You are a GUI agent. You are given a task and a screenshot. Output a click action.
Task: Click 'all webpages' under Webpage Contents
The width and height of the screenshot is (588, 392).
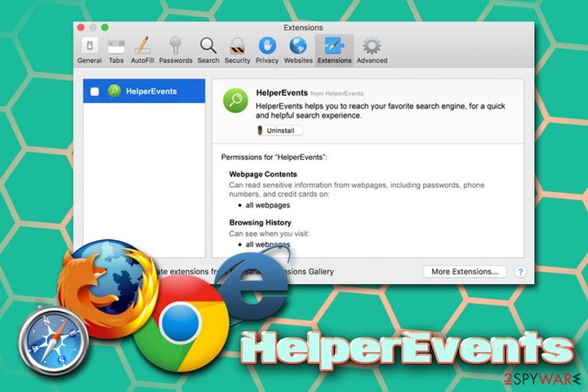pos(268,205)
